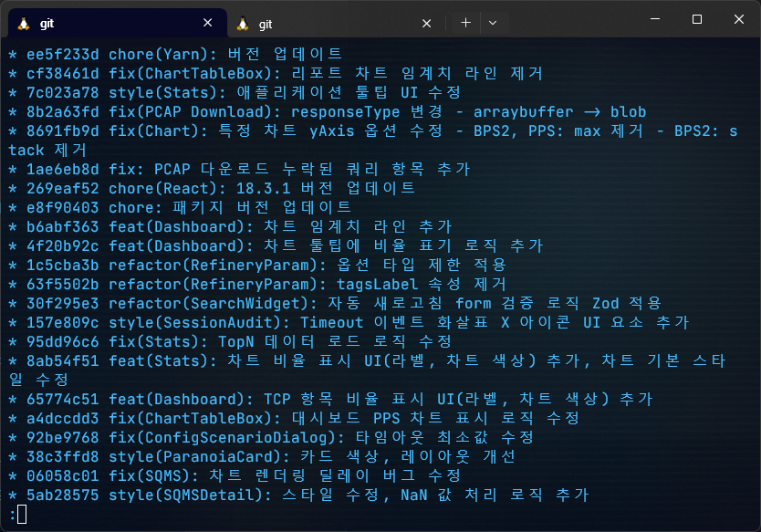Expand the new-tab profile dropdown chevron
761x532 pixels.
(x=493, y=23)
